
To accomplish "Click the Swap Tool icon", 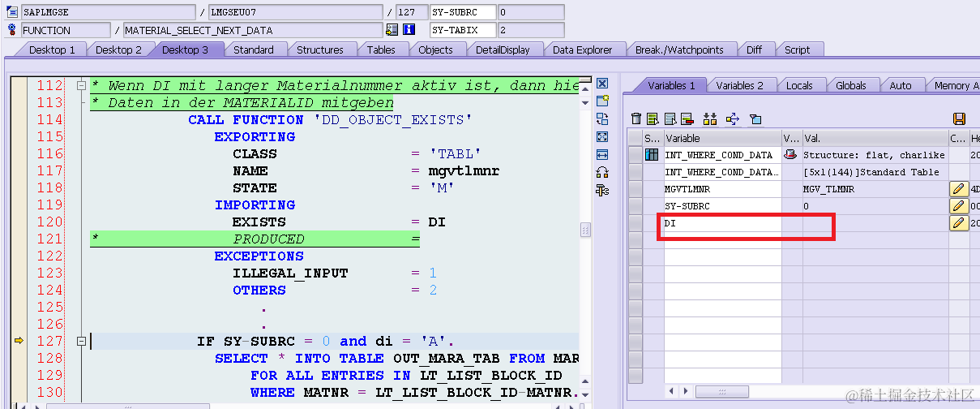I will tap(602, 119).
